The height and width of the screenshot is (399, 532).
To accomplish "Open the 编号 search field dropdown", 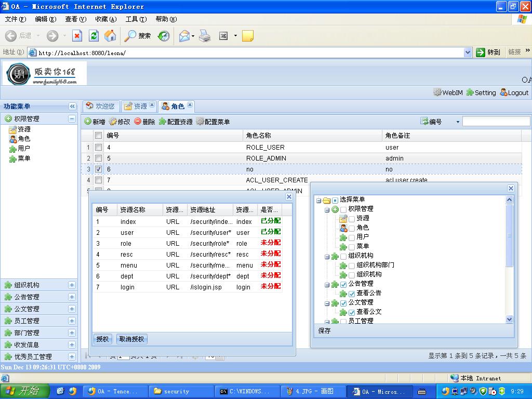I will [458, 122].
